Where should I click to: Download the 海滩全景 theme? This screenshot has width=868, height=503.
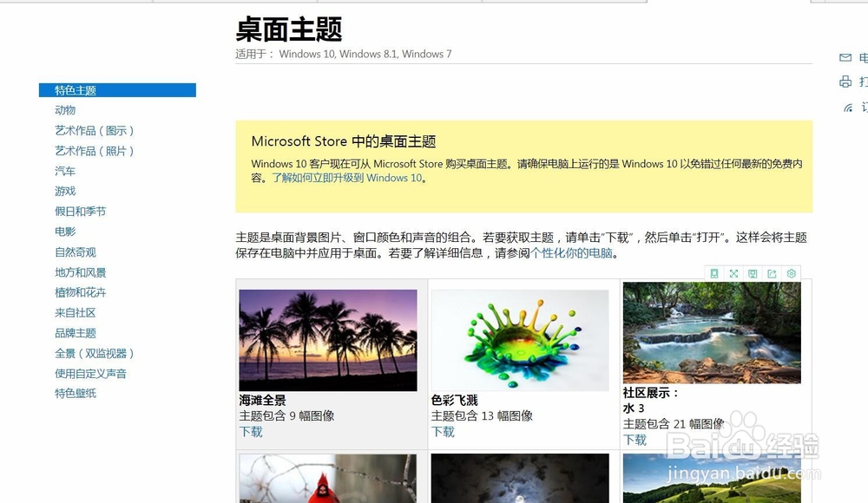pos(251,432)
